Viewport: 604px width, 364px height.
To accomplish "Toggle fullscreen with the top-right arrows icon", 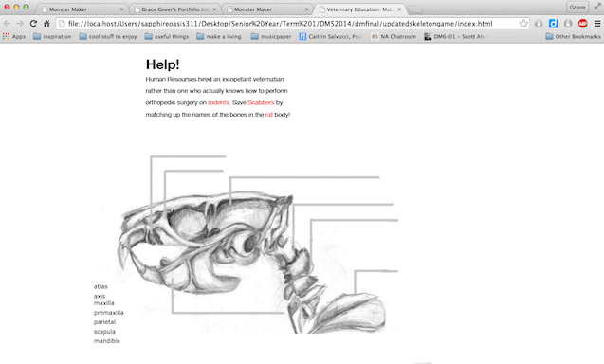I will 597,7.
